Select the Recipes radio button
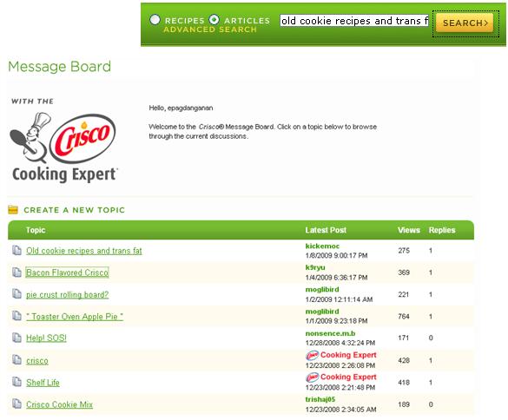Screen dimensions: 508x420 [155, 20]
